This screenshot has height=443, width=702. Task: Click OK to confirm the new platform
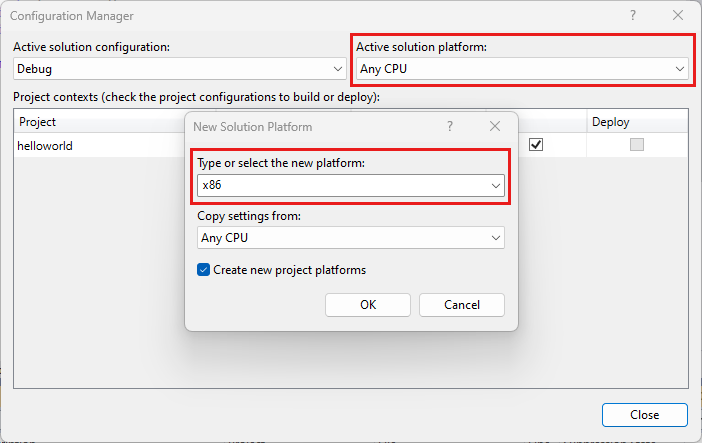368,305
